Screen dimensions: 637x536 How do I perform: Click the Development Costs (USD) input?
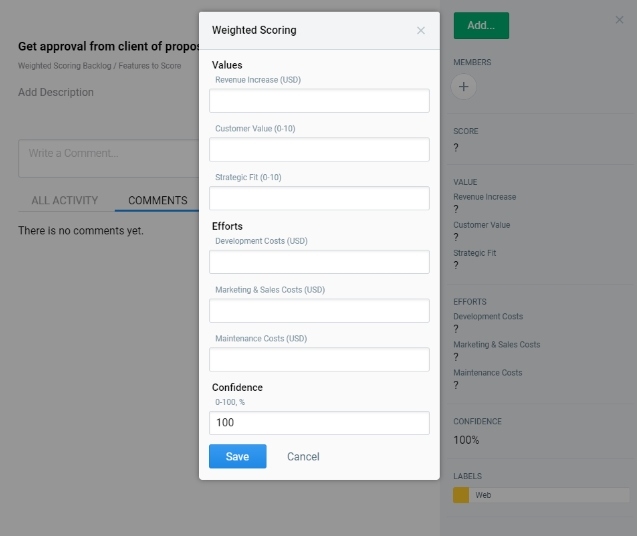[319, 262]
